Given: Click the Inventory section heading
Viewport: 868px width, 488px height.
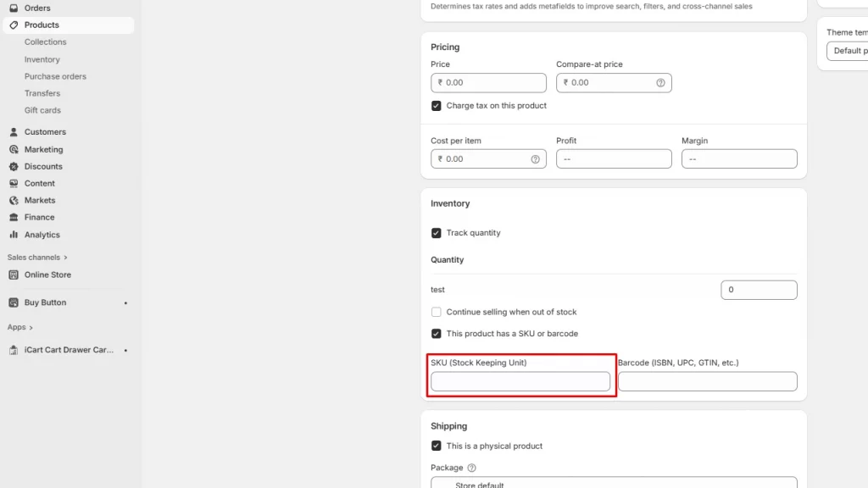Looking at the screenshot, I should click(450, 203).
